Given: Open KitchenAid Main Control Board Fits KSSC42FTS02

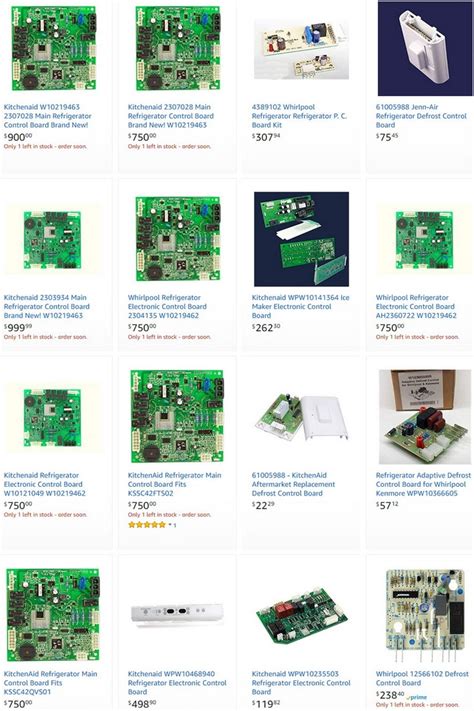Looking at the screenshot, I should (x=175, y=484).
